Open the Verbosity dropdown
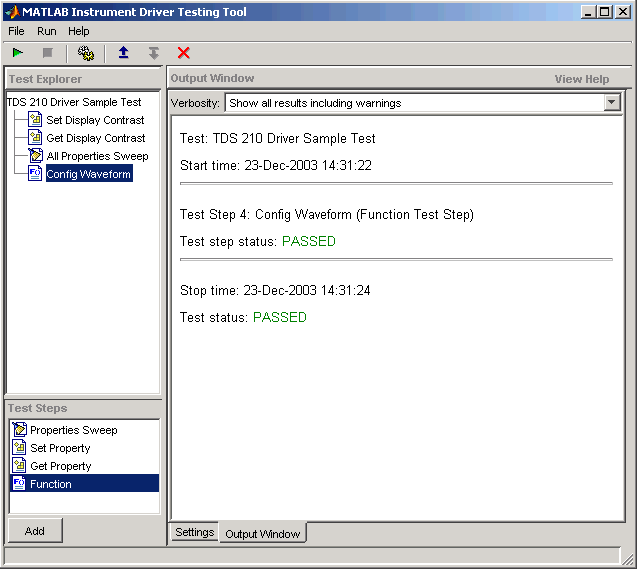Screen dimensions: 637x569 612,103
